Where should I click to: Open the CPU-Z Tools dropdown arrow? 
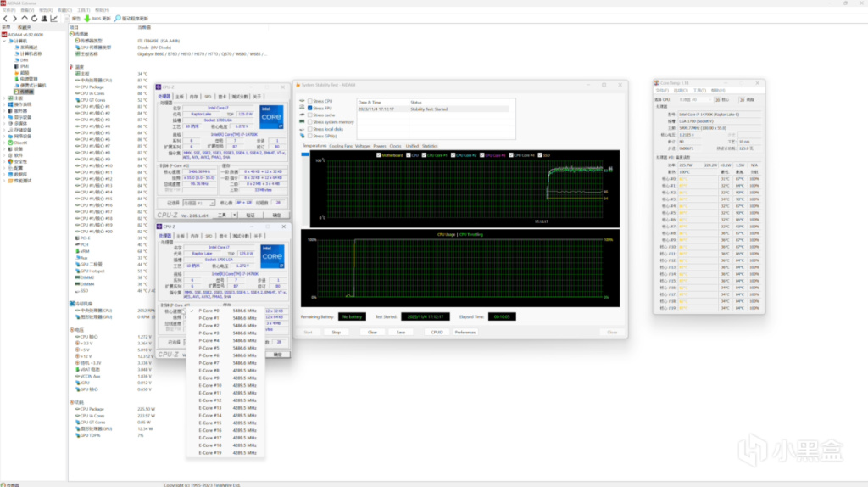click(x=236, y=216)
